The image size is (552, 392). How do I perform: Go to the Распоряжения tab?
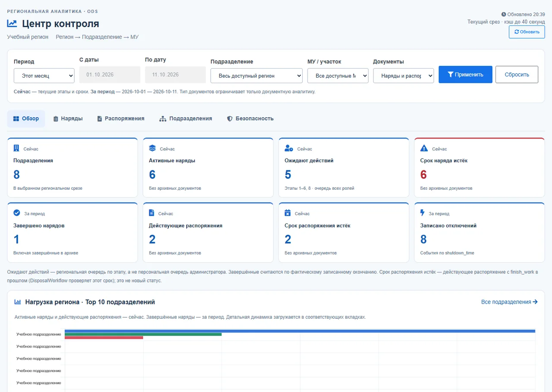[121, 119]
